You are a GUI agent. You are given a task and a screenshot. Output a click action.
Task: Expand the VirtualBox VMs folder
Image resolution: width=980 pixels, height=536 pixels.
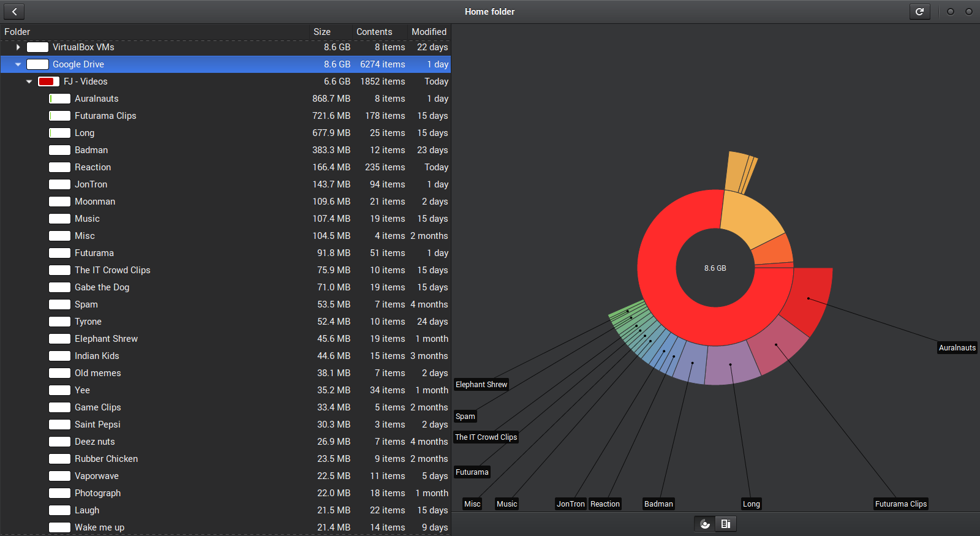pyautogui.click(x=18, y=47)
